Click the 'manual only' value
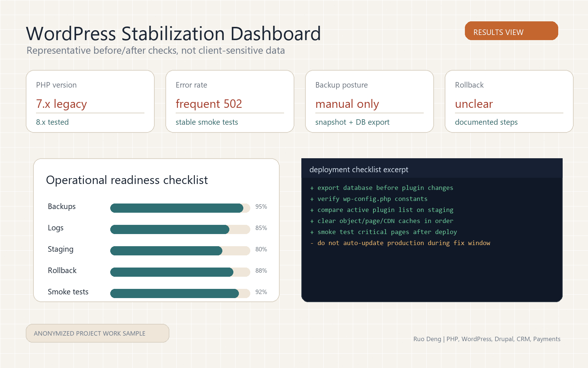This screenshot has height=368, width=588. point(347,104)
